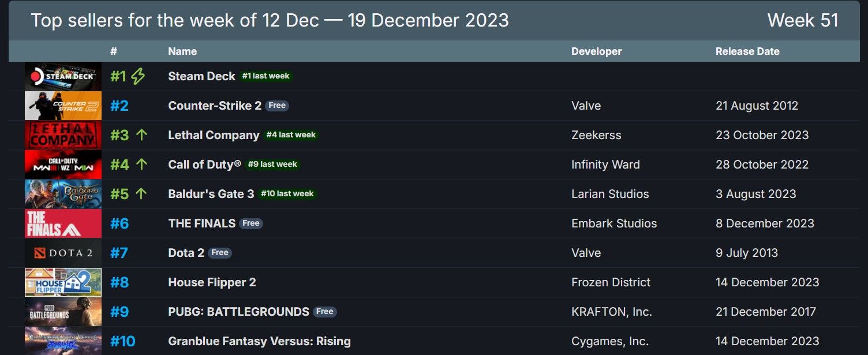The height and width of the screenshot is (355, 868).
Task: Click the lightning bolt icon beside #1
Action: [138, 76]
